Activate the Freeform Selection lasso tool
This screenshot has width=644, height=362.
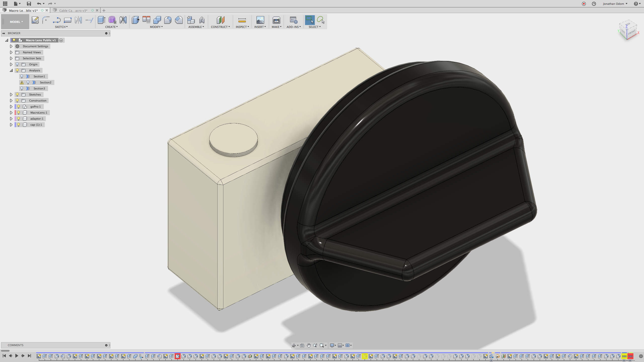tap(321, 20)
